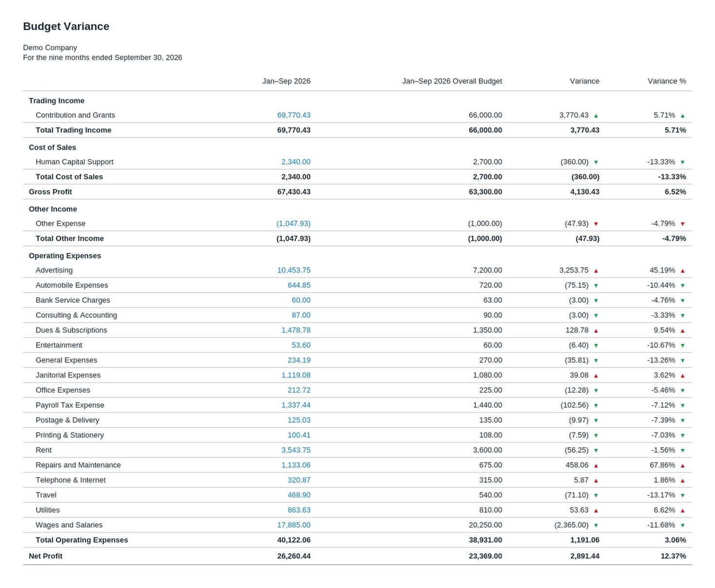Click green down arrow beside Entertainment (6.40)
This screenshot has height=588, width=715.
596,345
